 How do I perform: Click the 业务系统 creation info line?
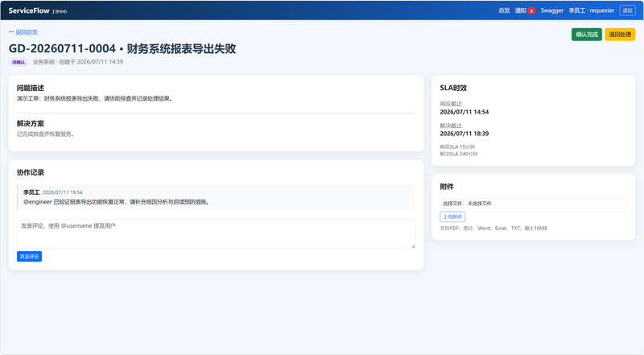point(78,62)
